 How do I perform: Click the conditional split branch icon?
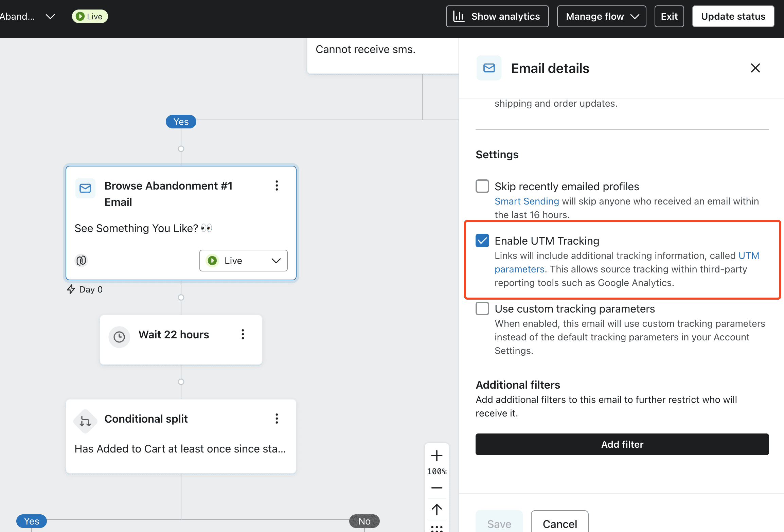pyautogui.click(x=85, y=421)
